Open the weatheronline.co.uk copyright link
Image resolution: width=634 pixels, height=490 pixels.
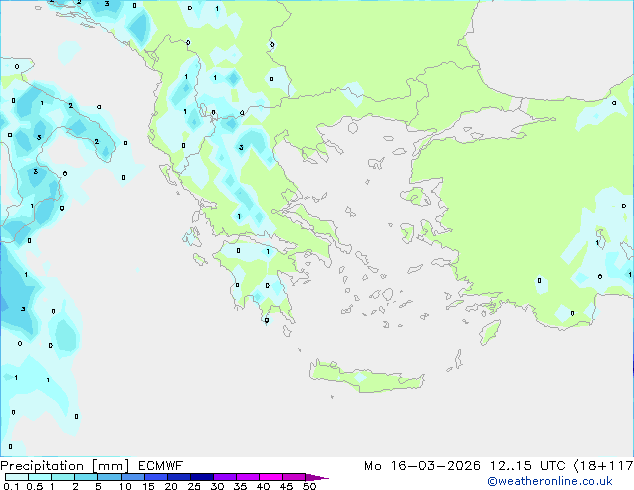tap(550, 481)
